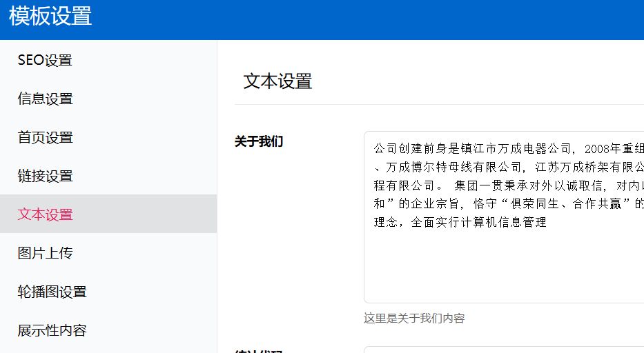Click the highlighted 文本设置 menu item
The width and height of the screenshot is (644, 353).
tap(45, 214)
